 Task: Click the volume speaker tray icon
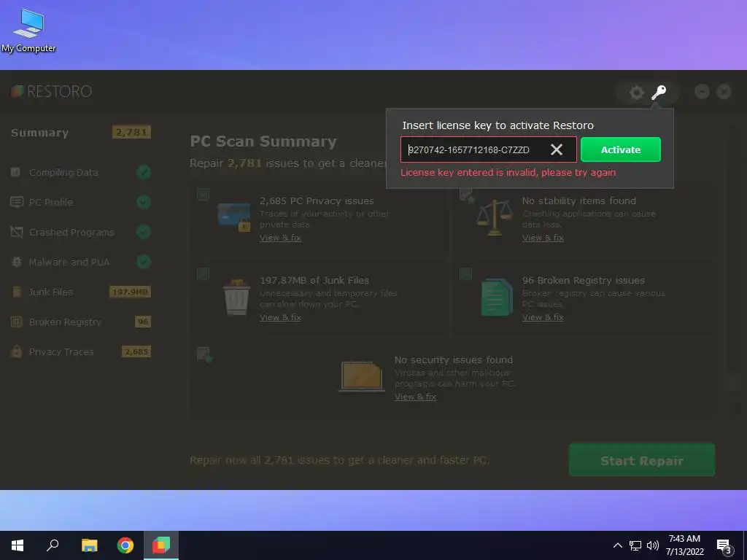click(x=653, y=545)
